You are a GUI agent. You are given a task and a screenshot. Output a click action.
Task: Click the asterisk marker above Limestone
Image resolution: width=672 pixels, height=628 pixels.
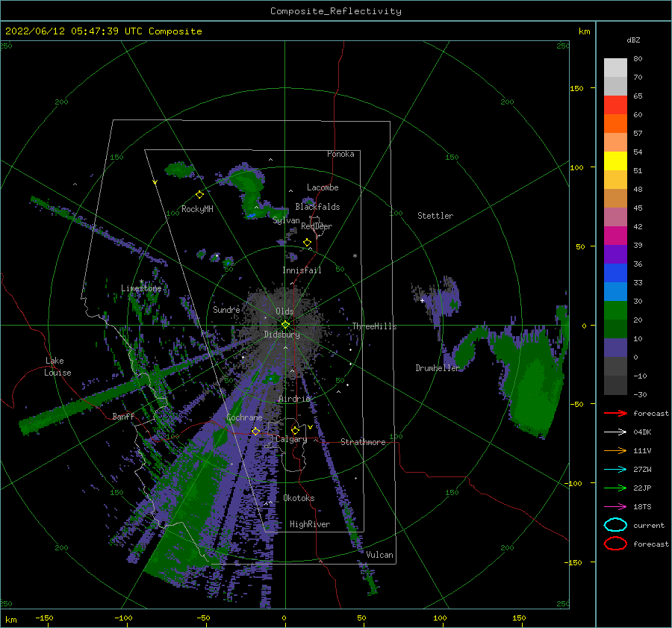(x=141, y=282)
